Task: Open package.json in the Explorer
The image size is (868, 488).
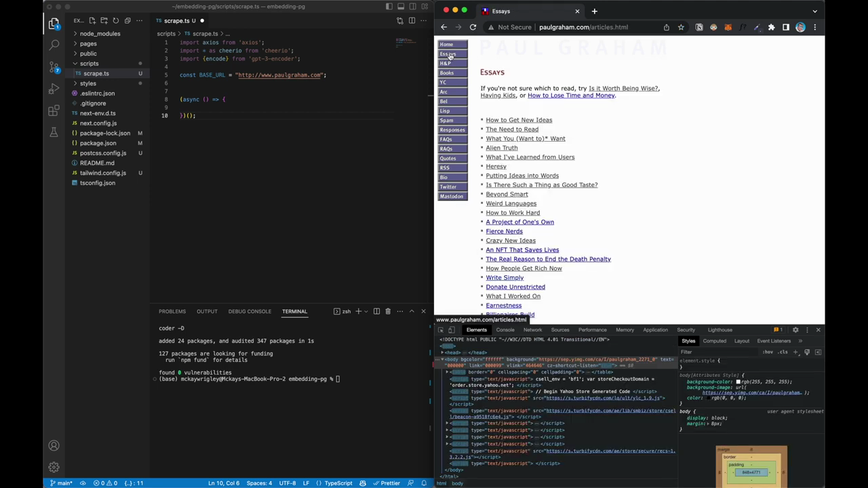Action: [x=98, y=143]
